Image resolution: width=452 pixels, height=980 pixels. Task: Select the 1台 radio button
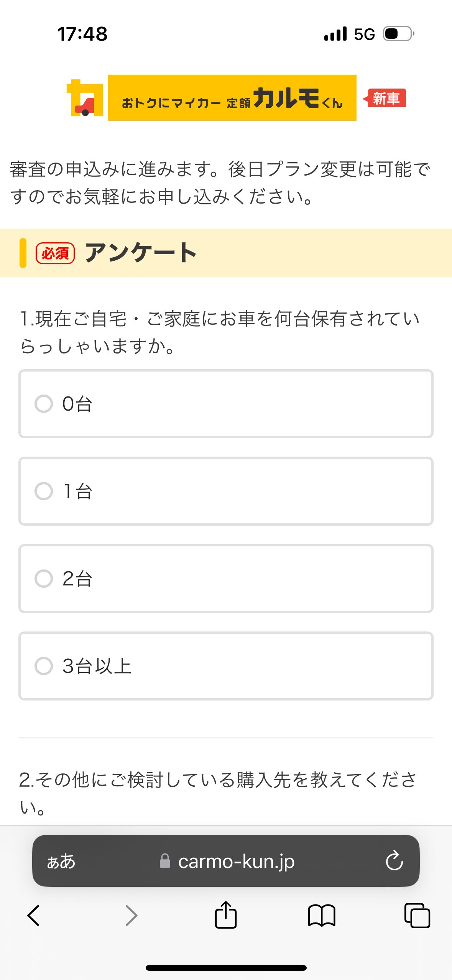(44, 491)
